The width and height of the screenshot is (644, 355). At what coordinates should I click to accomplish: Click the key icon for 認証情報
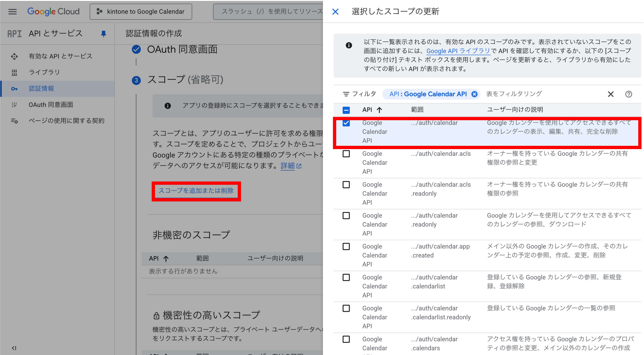[x=14, y=89]
